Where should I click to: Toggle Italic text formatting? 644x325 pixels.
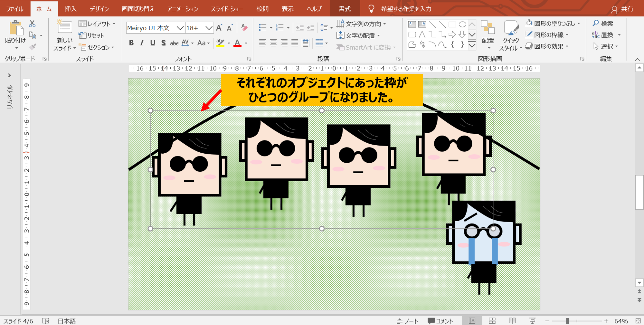[x=142, y=43]
